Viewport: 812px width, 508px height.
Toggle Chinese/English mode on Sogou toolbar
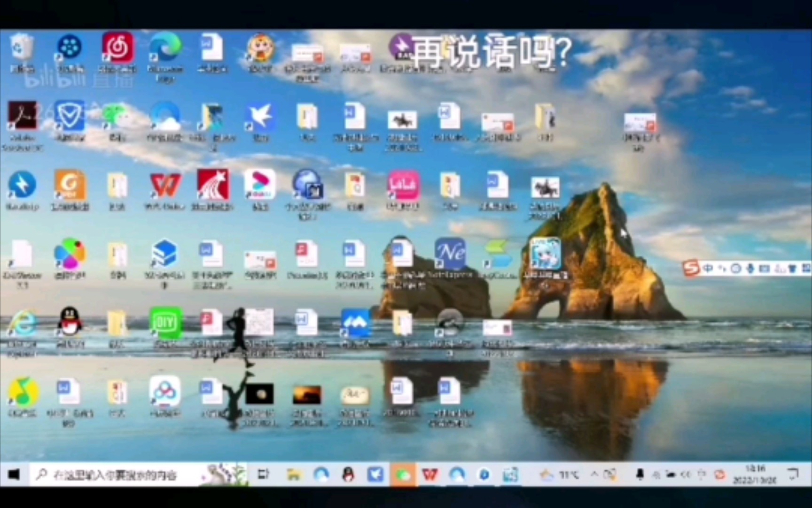pos(708,269)
